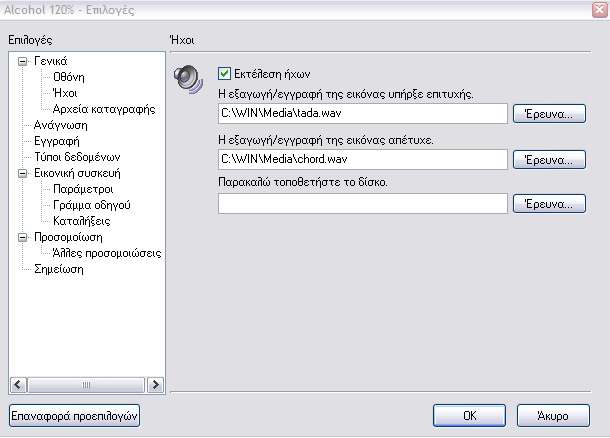This screenshot has width=610, height=438.
Task: Open Παράμετροι under Εικονική συσκευή
Action: (83, 189)
